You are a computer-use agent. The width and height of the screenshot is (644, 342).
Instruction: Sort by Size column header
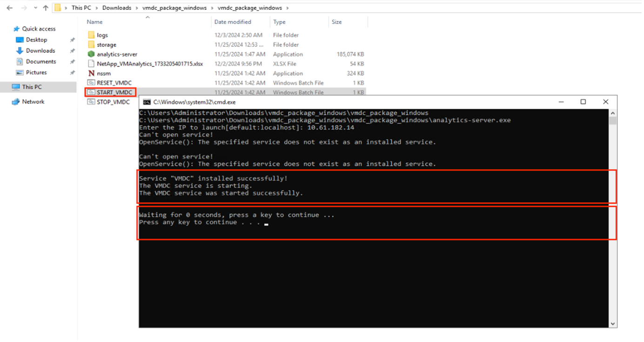[x=336, y=22]
